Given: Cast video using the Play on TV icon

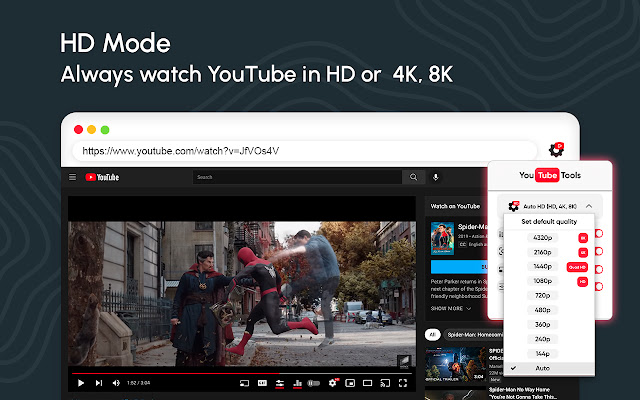Looking at the screenshot, I should tap(384, 383).
